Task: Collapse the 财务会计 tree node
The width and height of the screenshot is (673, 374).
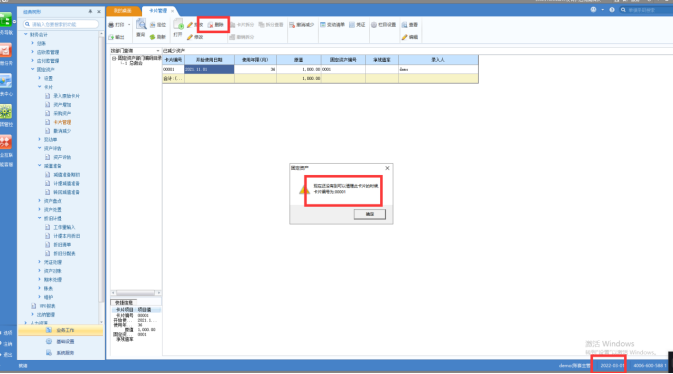Action: pyautogui.click(x=26, y=34)
